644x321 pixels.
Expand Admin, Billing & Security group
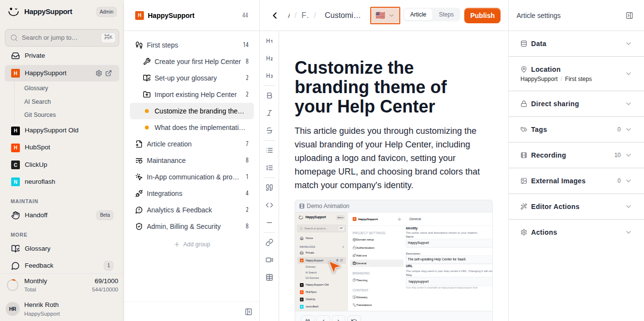pos(192,226)
